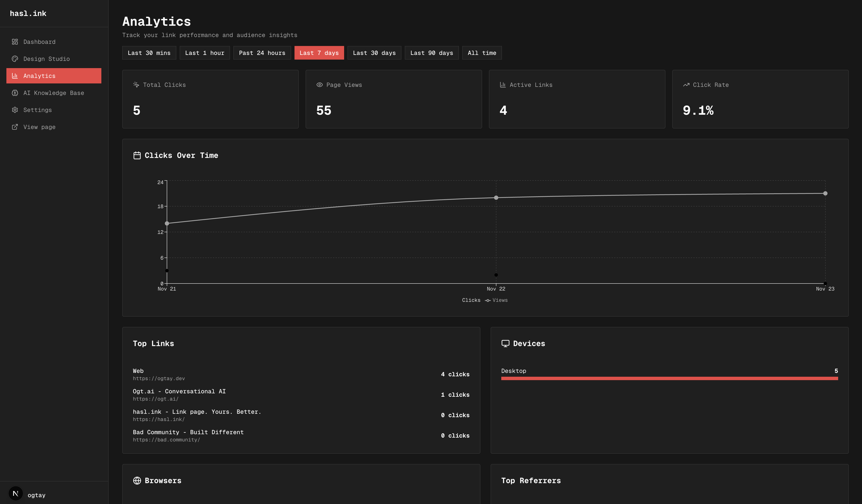Screen dimensions: 862x504
Task: Click the Nov 22 views data point
Action: click(496, 198)
